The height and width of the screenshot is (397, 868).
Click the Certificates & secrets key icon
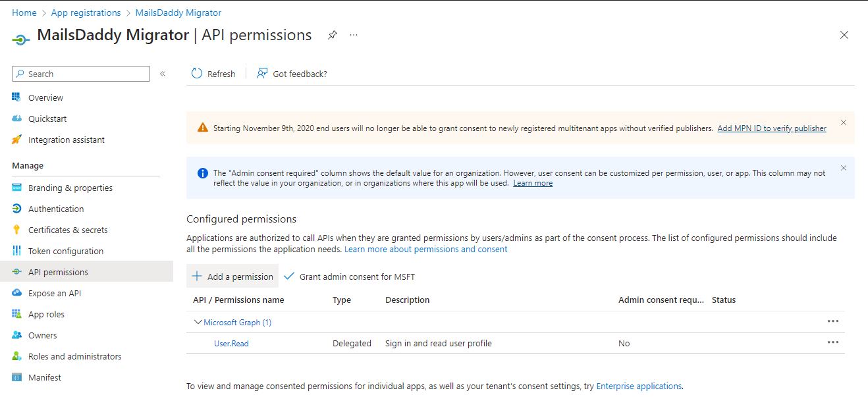pyautogui.click(x=16, y=230)
